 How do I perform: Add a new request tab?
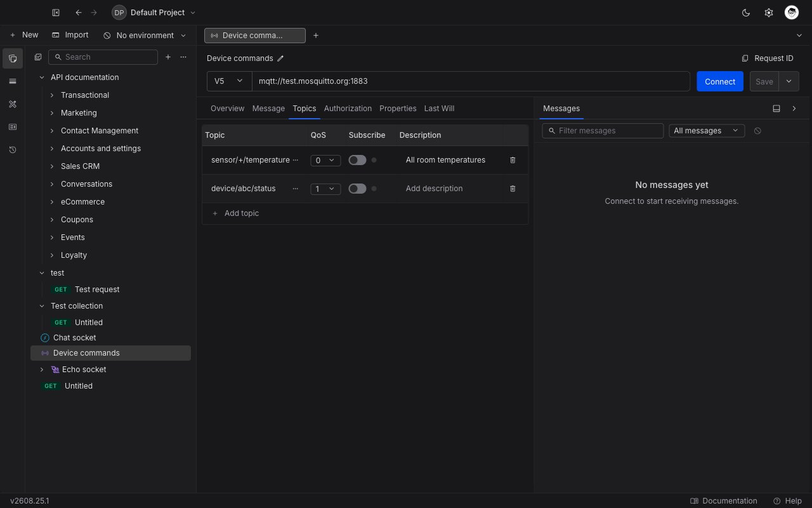coord(316,36)
